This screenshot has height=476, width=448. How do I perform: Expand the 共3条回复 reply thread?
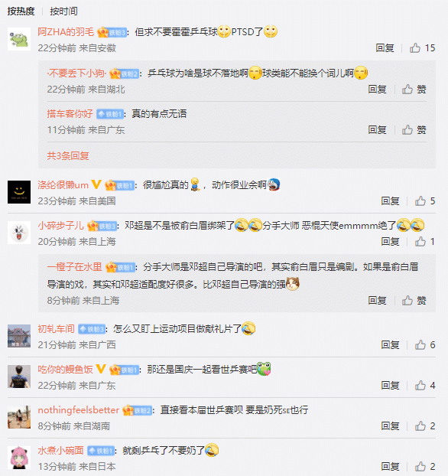click(x=68, y=155)
